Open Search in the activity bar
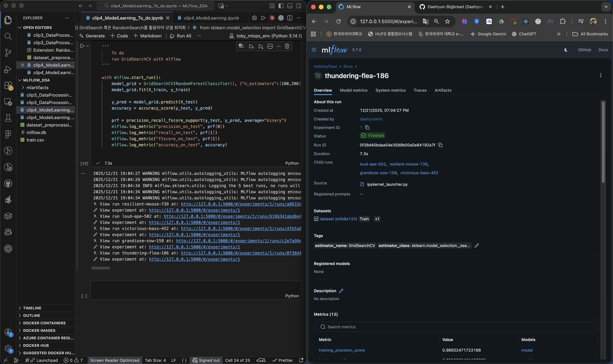 pos(8,36)
